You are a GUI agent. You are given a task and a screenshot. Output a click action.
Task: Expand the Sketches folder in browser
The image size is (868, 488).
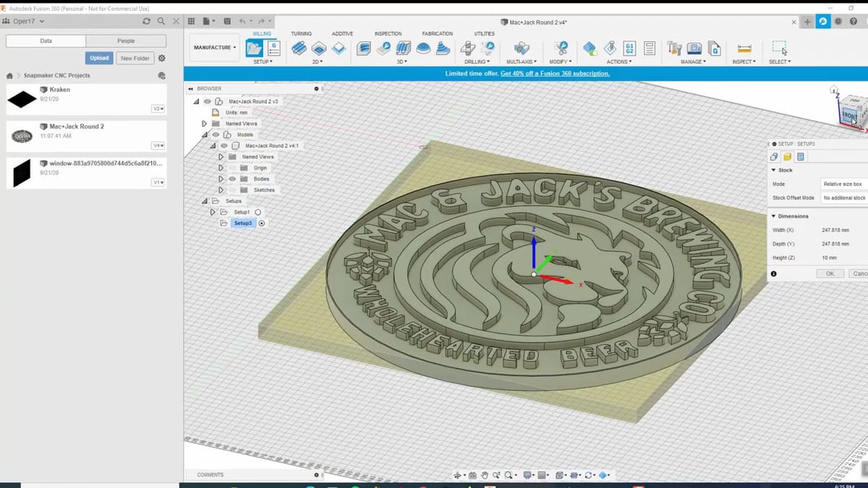pos(221,190)
